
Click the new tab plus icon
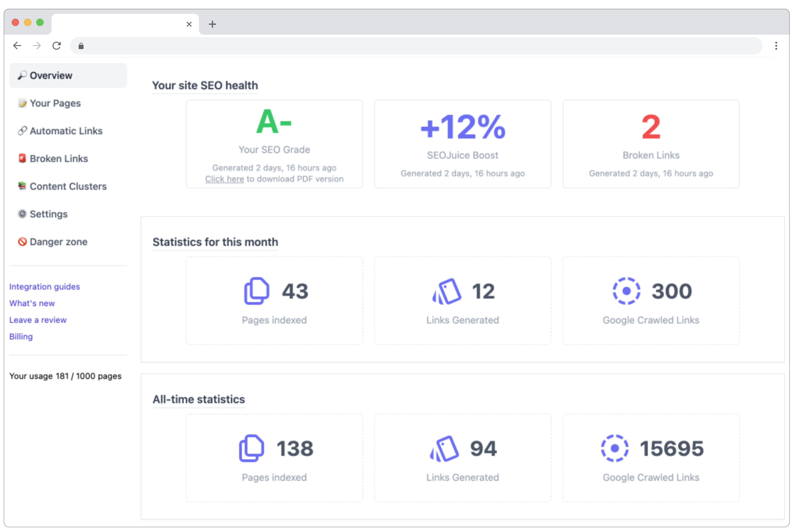pyautogui.click(x=212, y=24)
